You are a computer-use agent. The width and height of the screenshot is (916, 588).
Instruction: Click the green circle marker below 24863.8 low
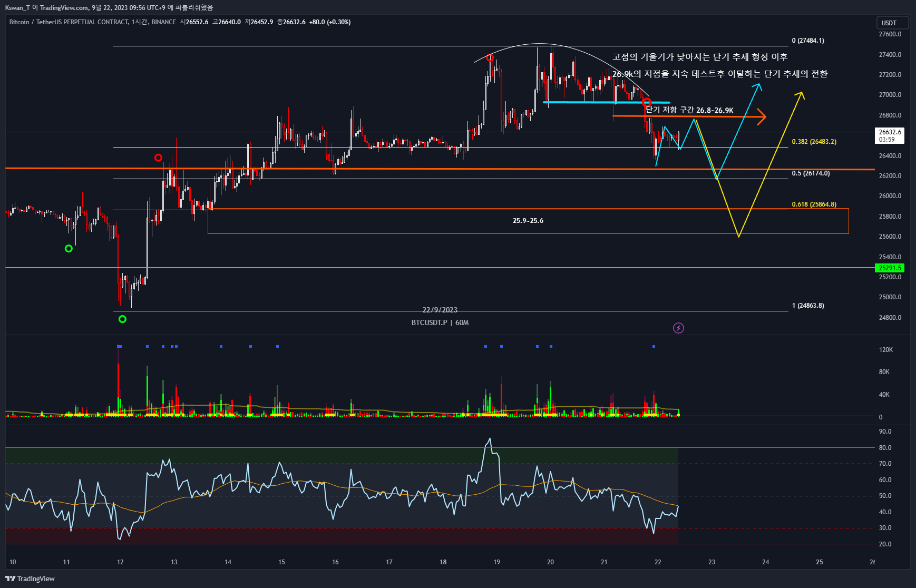(122, 319)
